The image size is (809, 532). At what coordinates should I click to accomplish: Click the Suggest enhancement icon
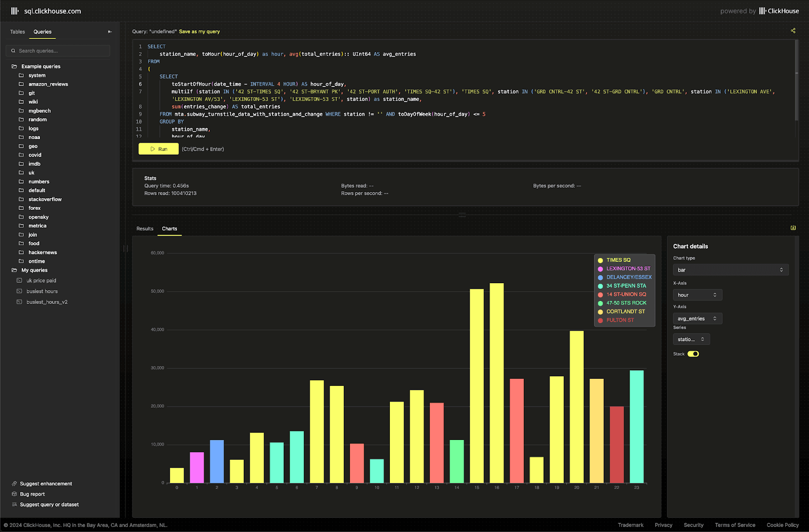click(14, 483)
